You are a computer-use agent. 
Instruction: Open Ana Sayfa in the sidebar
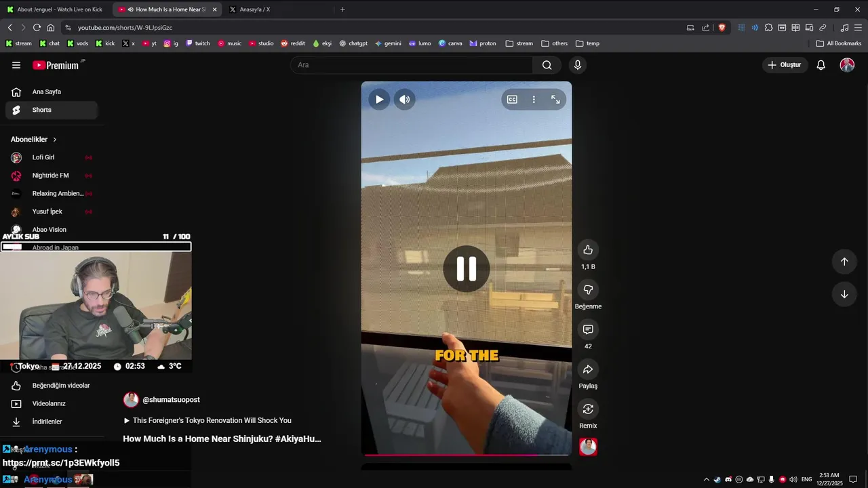pyautogui.click(x=52, y=91)
